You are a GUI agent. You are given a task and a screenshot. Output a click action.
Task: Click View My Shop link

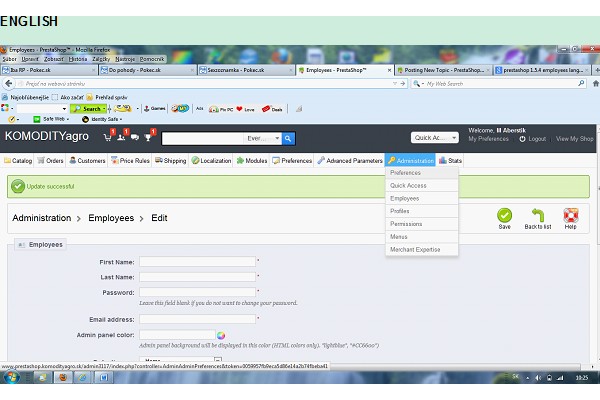pyautogui.click(x=574, y=139)
